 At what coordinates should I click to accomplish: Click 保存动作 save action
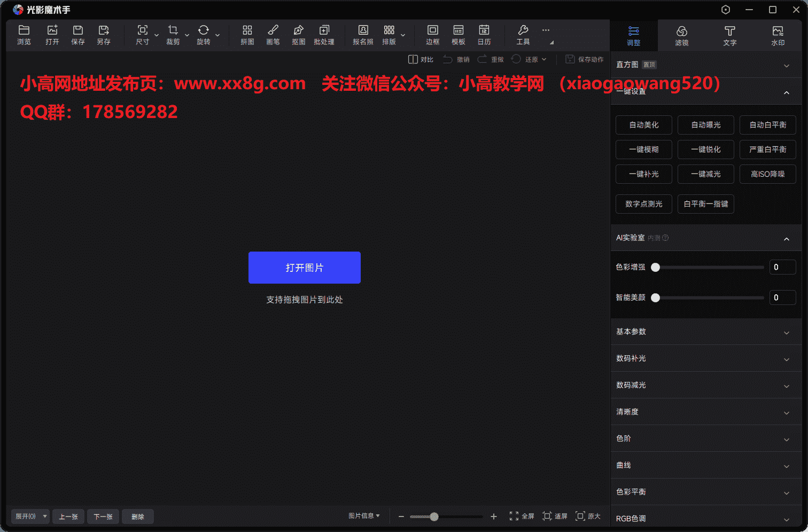pos(585,59)
